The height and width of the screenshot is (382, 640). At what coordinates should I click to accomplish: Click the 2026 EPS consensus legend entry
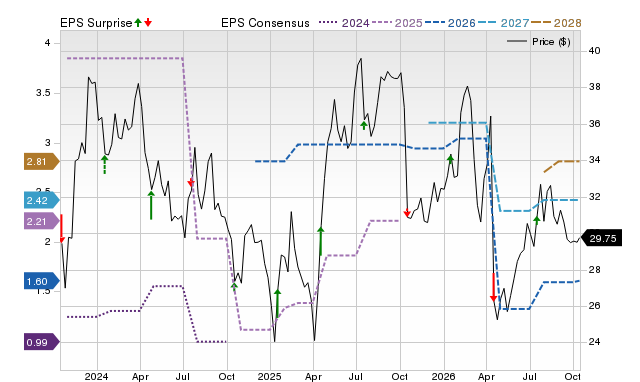(450, 23)
